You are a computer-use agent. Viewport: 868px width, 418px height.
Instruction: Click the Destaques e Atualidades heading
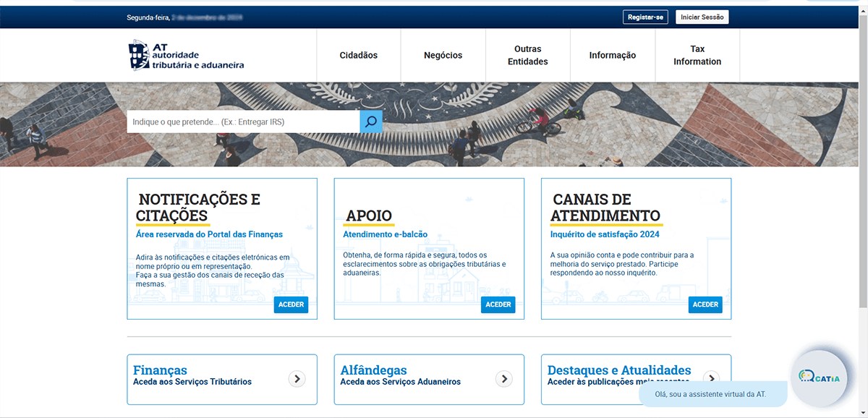point(619,370)
